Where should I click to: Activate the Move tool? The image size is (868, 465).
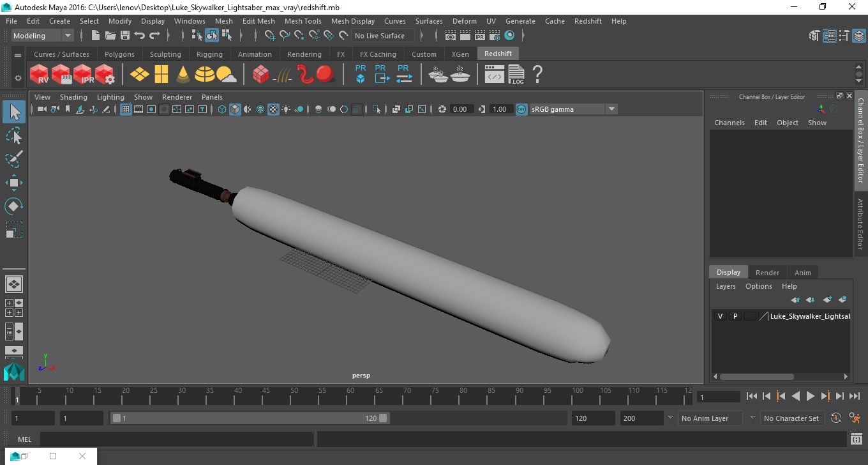pos(14,183)
